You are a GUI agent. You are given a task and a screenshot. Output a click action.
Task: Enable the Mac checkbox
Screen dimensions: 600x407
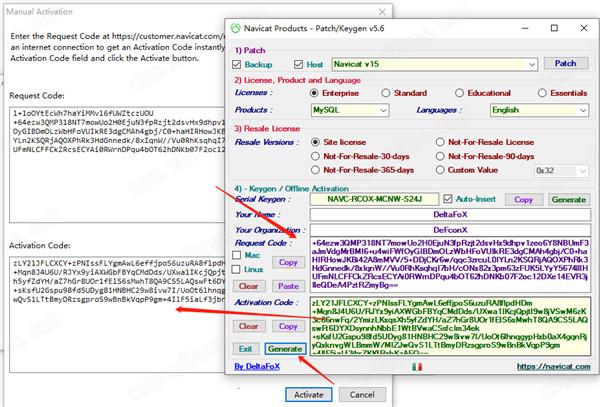pyautogui.click(x=236, y=255)
